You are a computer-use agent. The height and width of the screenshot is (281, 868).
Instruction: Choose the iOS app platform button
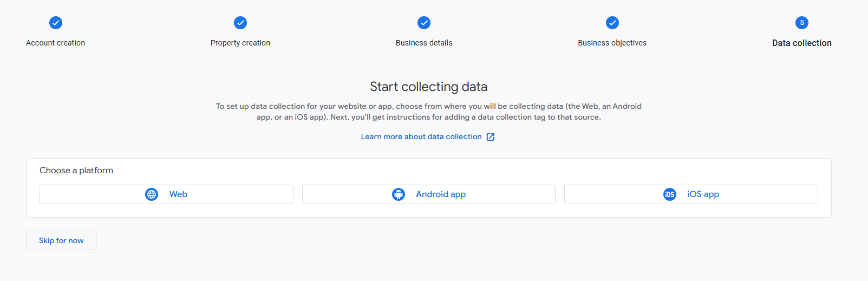pos(691,194)
